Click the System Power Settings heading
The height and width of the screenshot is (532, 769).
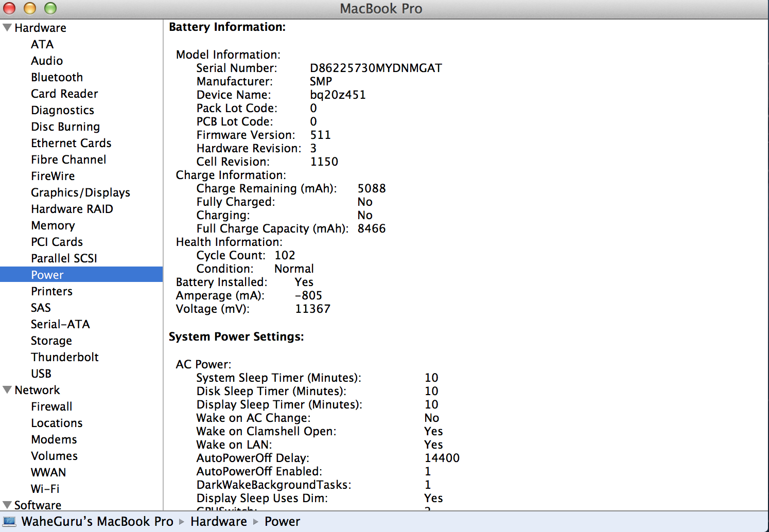(236, 336)
